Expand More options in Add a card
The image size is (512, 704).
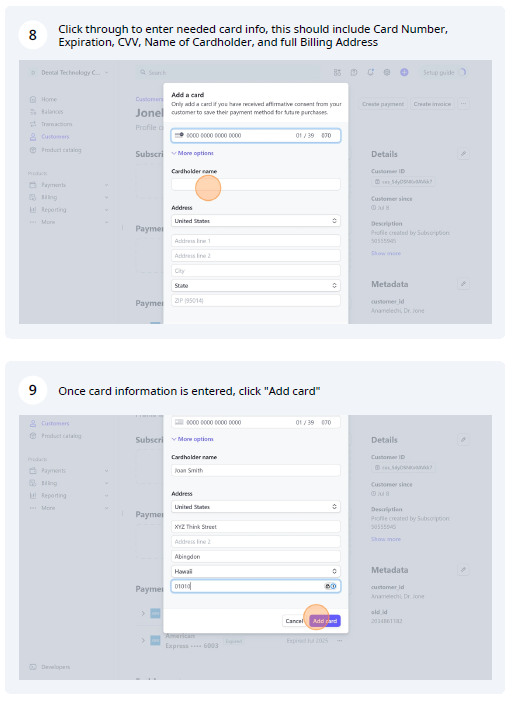pyautogui.click(x=193, y=153)
